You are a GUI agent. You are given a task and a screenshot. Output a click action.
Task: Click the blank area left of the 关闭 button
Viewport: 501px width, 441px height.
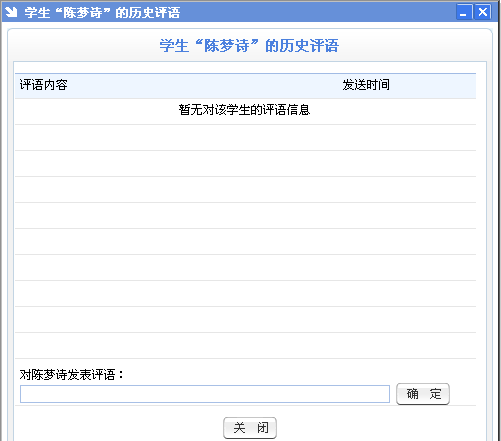pyautogui.click(x=119, y=428)
